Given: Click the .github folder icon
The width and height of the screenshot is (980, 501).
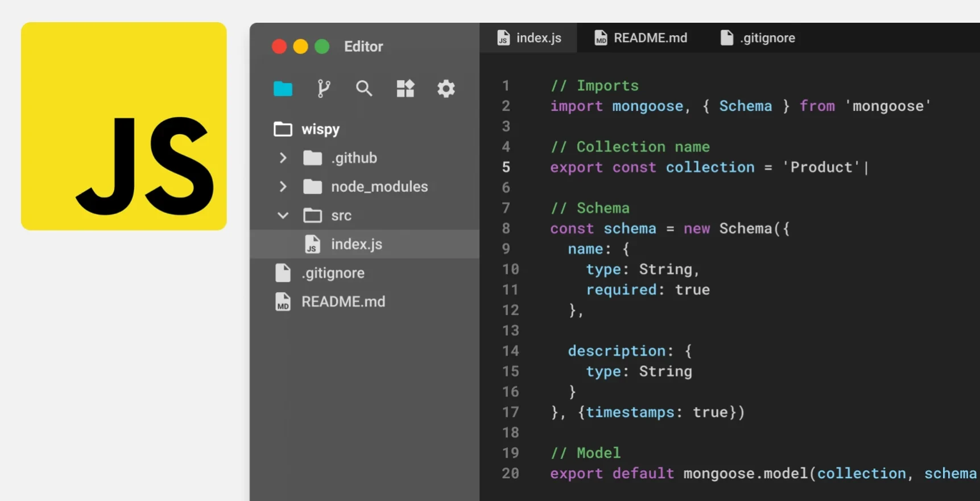Looking at the screenshot, I should [312, 158].
